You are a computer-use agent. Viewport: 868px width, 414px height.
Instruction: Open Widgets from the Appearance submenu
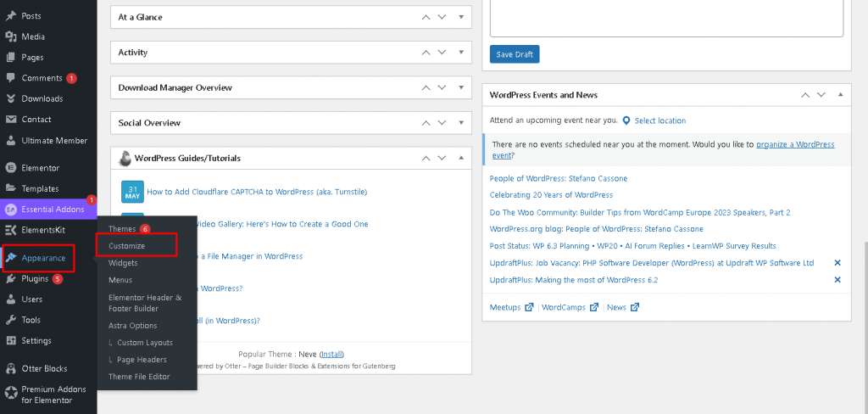click(123, 263)
